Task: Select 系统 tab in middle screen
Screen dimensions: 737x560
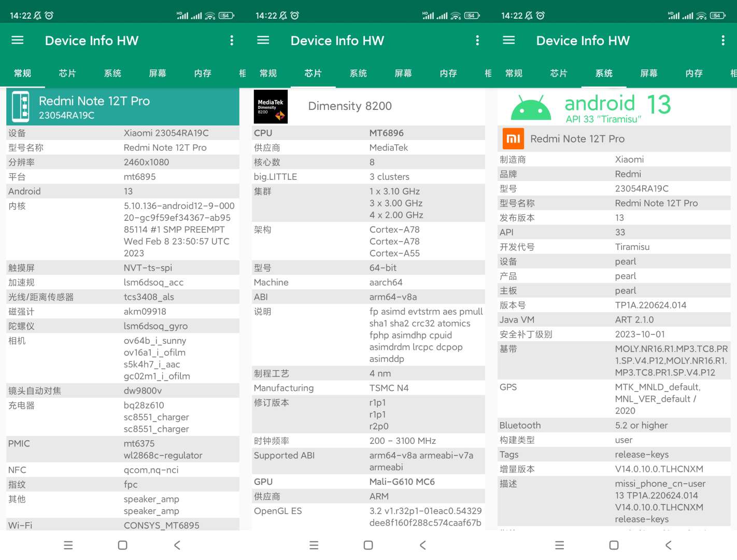Action: tap(358, 73)
